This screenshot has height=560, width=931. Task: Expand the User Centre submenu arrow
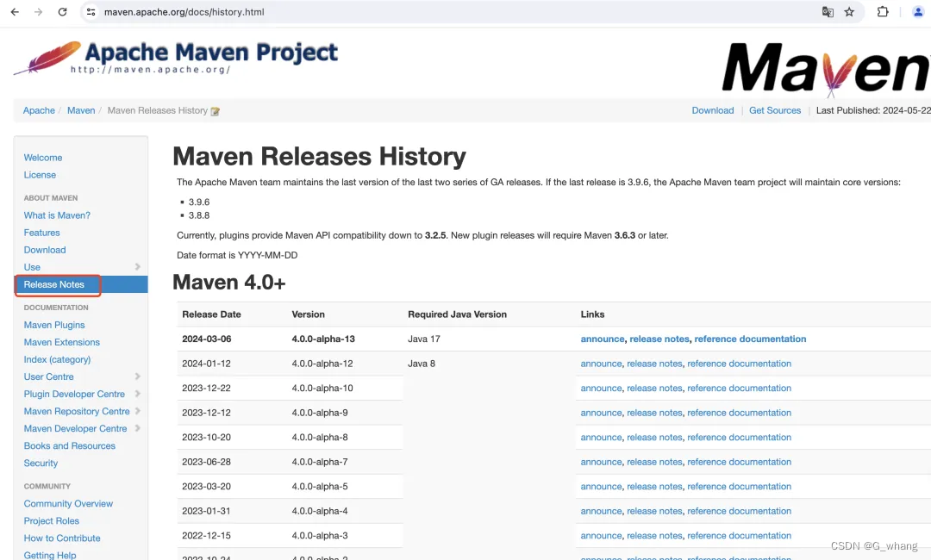[x=138, y=376]
